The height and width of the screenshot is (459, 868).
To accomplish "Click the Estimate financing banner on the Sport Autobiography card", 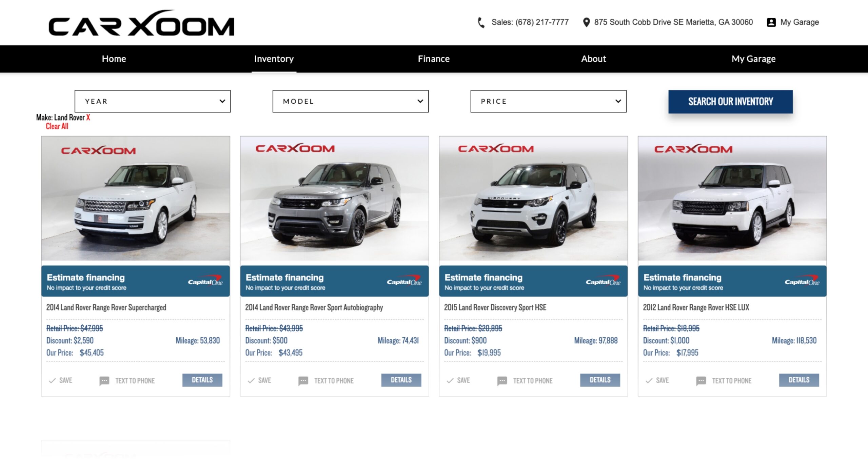I will [x=334, y=281].
